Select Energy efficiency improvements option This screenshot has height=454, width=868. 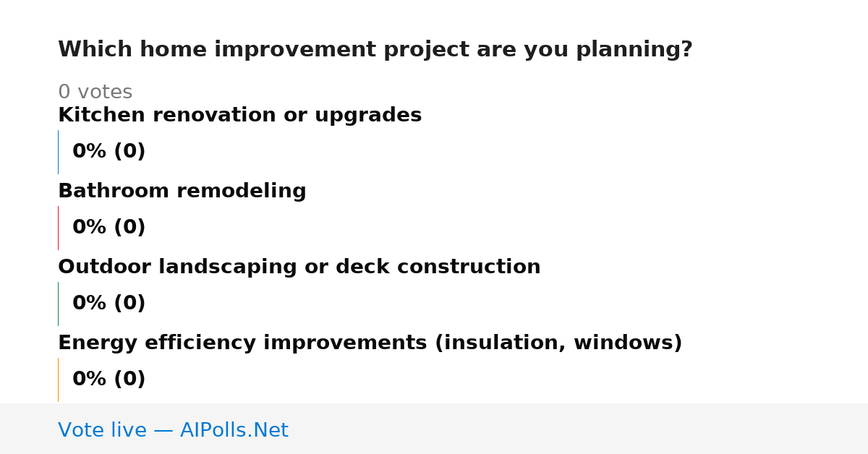pyautogui.click(x=370, y=343)
